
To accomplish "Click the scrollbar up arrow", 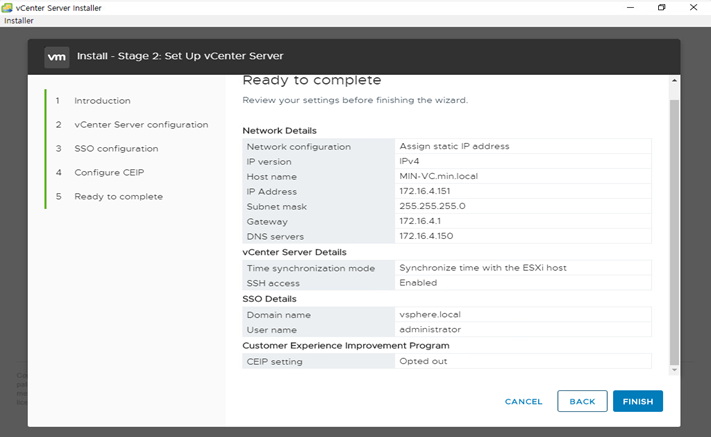I will click(674, 81).
